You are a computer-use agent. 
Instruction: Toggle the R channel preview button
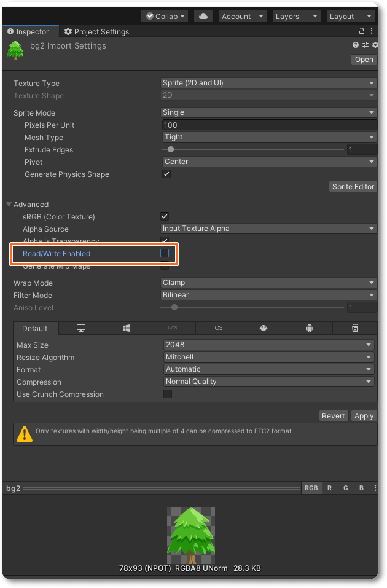(330, 488)
